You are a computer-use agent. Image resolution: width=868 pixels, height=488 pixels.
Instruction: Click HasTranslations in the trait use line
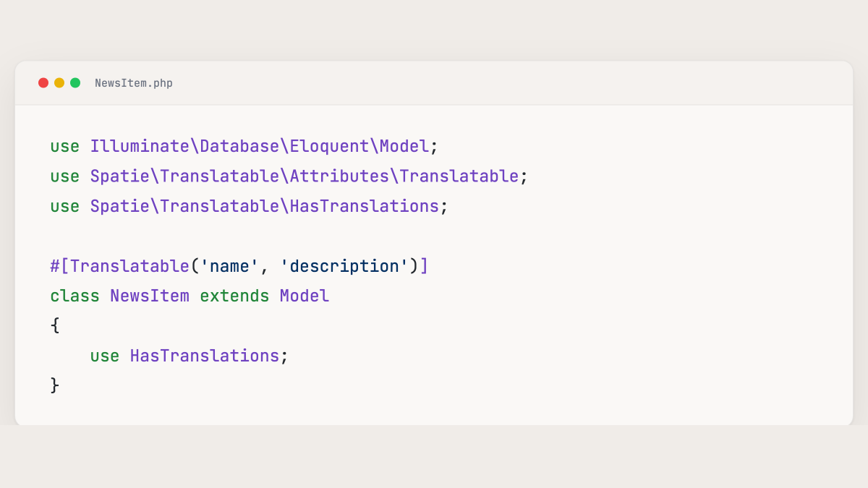coord(205,356)
